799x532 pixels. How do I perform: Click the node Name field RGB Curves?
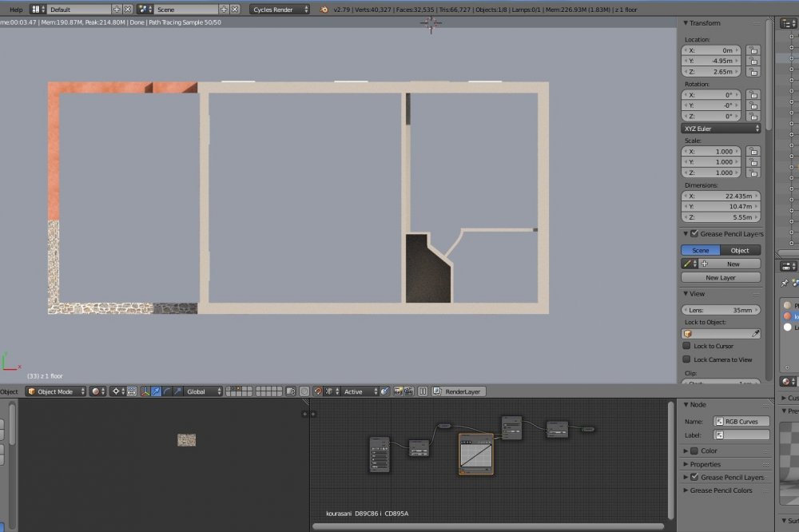pyautogui.click(x=741, y=421)
